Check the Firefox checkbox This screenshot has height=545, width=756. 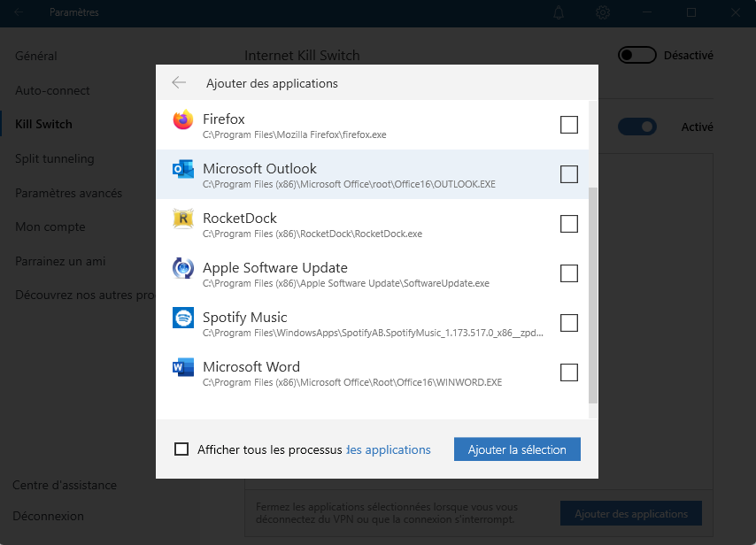click(569, 125)
